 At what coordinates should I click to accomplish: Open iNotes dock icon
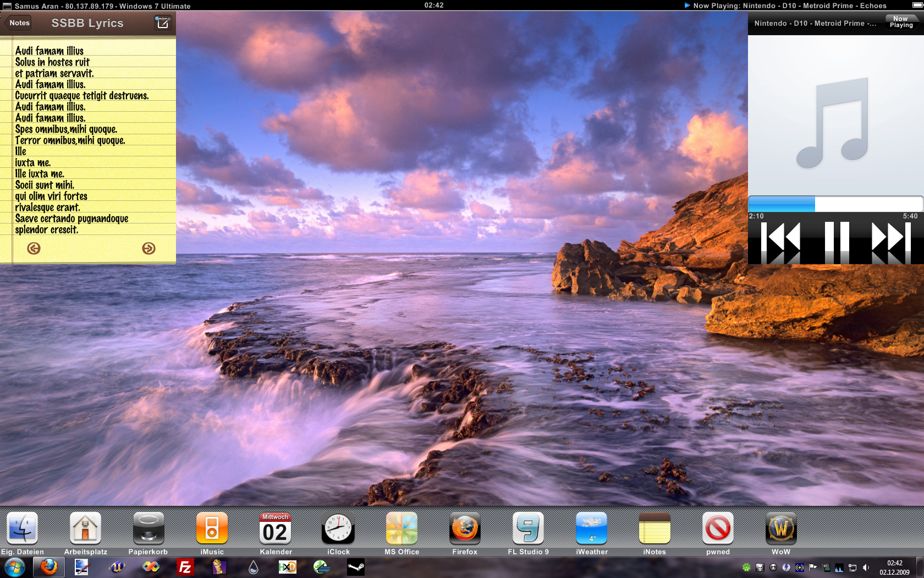(x=654, y=528)
